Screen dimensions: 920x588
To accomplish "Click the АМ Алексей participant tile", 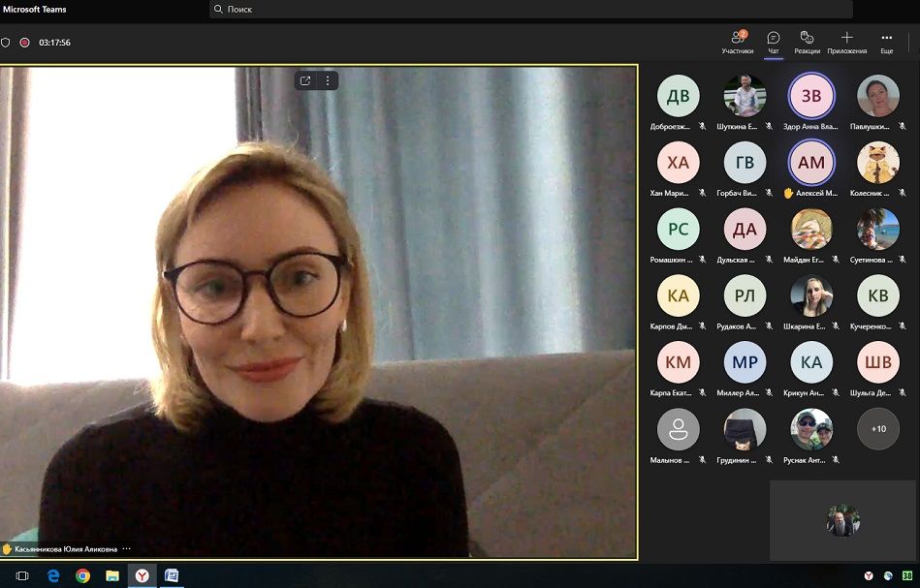I will [x=810, y=163].
